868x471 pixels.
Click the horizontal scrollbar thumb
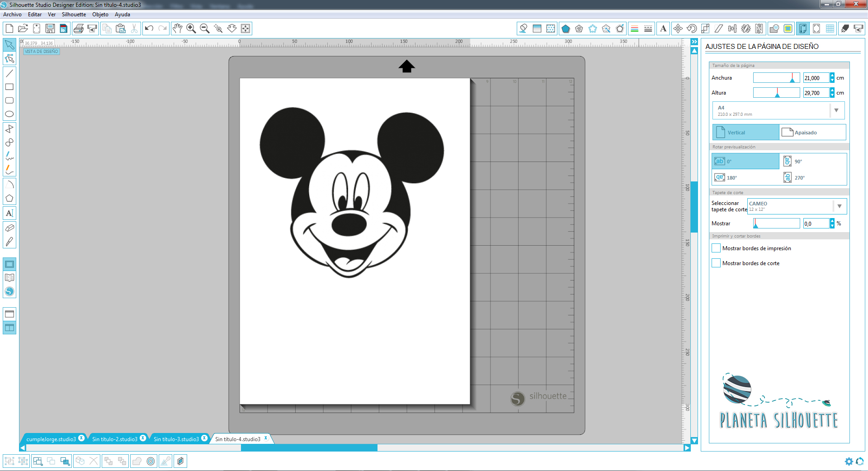coord(309,448)
